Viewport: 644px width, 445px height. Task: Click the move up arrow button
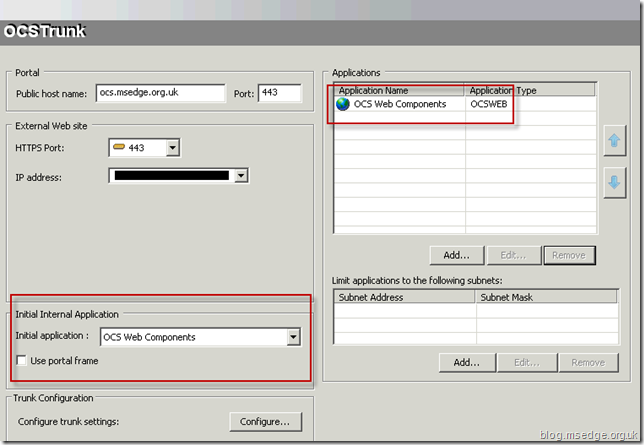tap(614, 141)
